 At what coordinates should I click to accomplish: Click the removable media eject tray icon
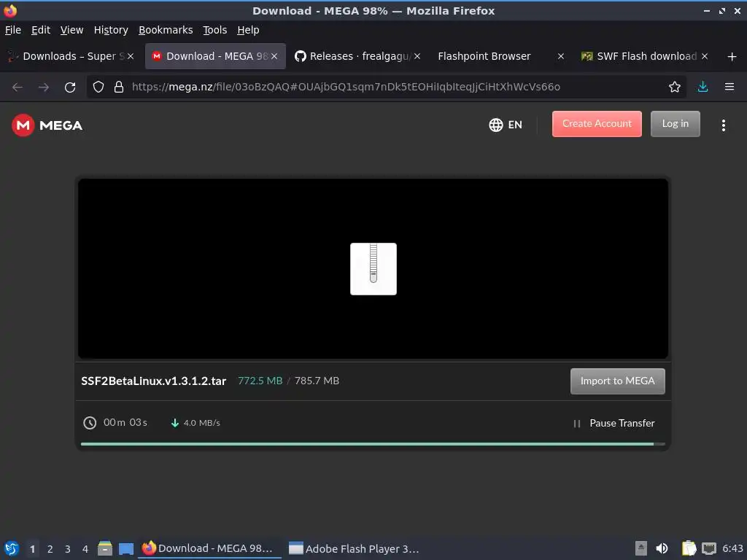coord(641,548)
